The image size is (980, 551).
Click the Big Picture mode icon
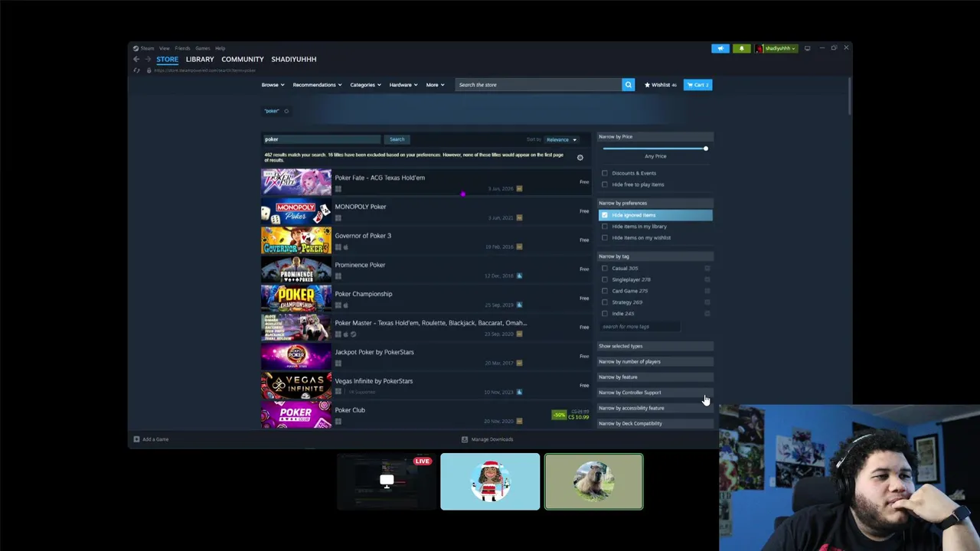[x=807, y=48]
